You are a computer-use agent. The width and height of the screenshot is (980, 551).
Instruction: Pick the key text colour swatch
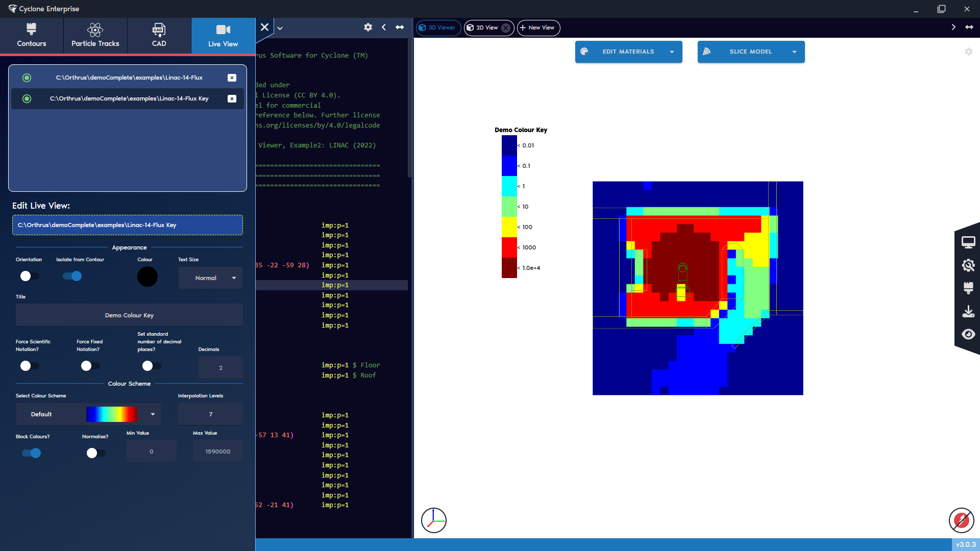click(x=147, y=276)
